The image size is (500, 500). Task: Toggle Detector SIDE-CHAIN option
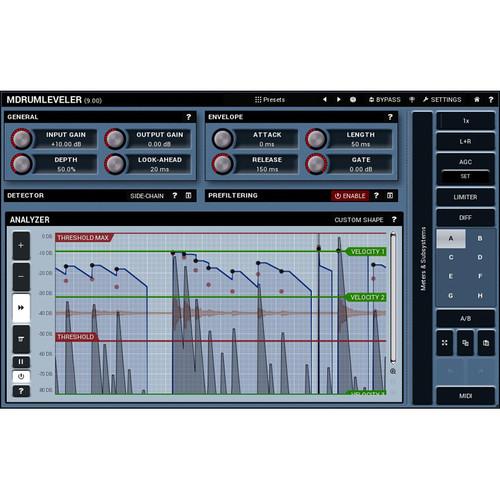(147, 196)
